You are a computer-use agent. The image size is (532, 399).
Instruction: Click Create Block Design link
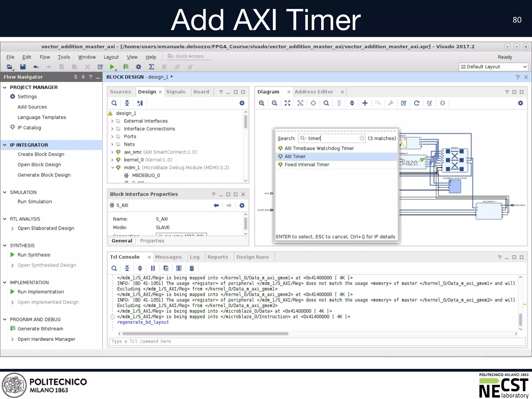41,154
